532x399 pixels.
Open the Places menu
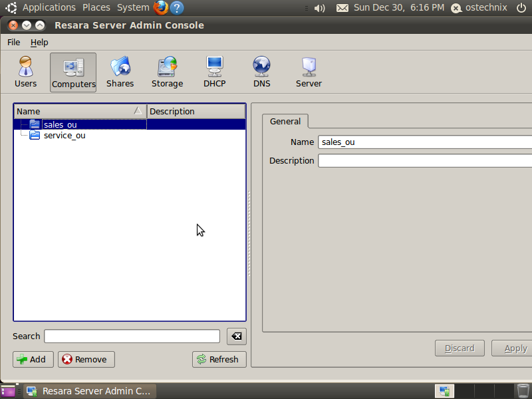(96, 7)
